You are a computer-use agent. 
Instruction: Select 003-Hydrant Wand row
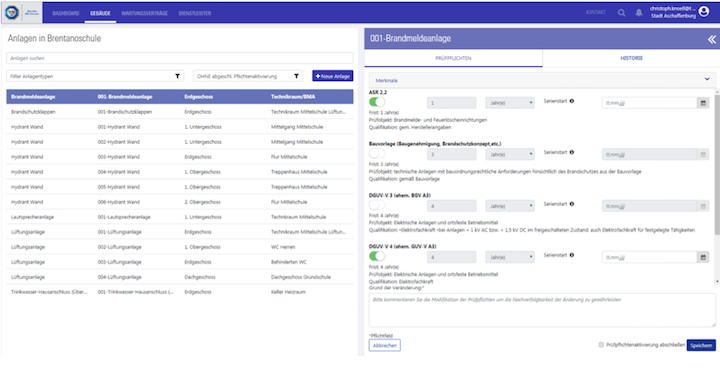(180, 157)
